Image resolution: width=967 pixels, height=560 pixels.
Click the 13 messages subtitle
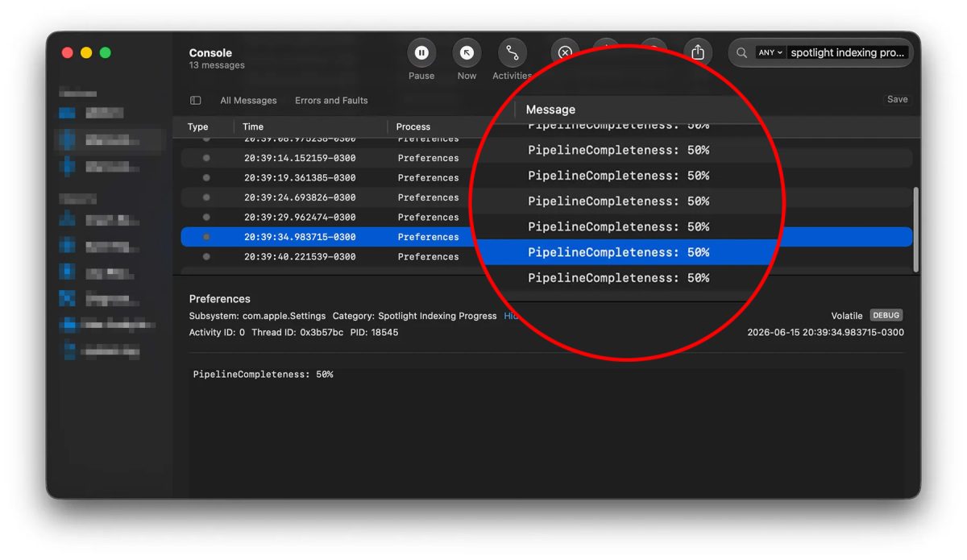tap(217, 65)
